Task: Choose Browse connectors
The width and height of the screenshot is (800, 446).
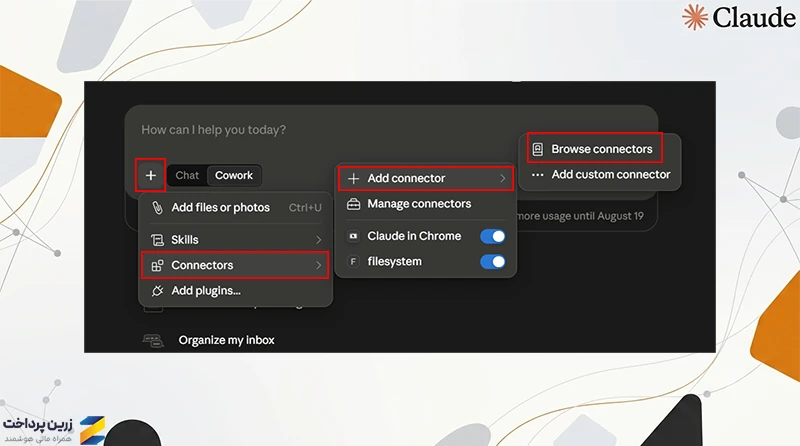Action: pos(595,149)
